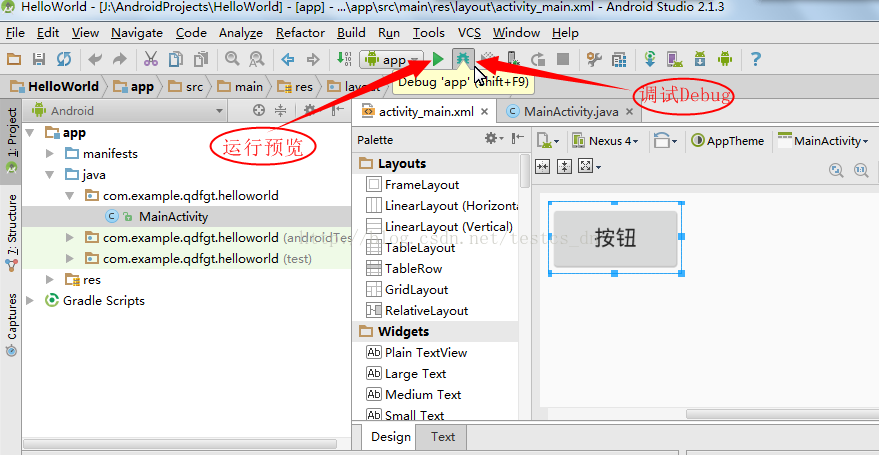
Task: Click the Undo arrow icon
Action: [x=95, y=59]
